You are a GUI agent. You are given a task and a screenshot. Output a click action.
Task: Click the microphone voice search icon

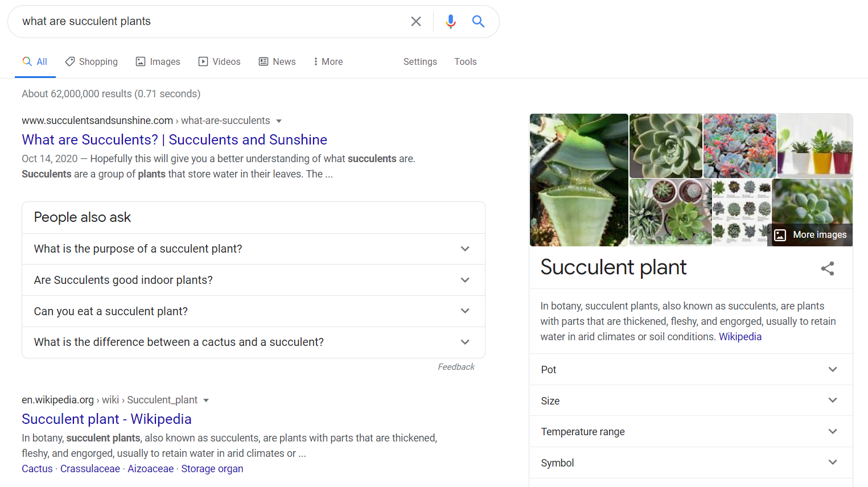pos(450,22)
